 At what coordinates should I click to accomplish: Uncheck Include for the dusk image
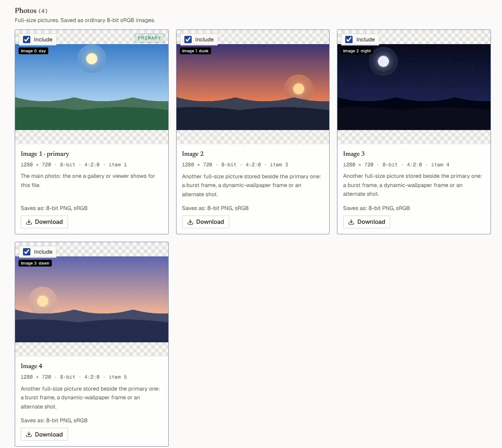pos(188,40)
